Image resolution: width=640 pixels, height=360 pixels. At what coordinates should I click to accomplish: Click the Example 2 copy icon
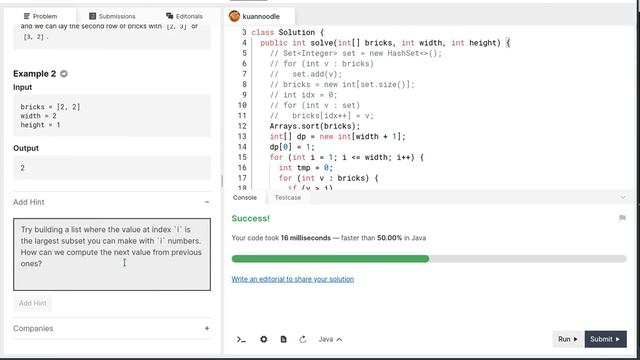64,74
